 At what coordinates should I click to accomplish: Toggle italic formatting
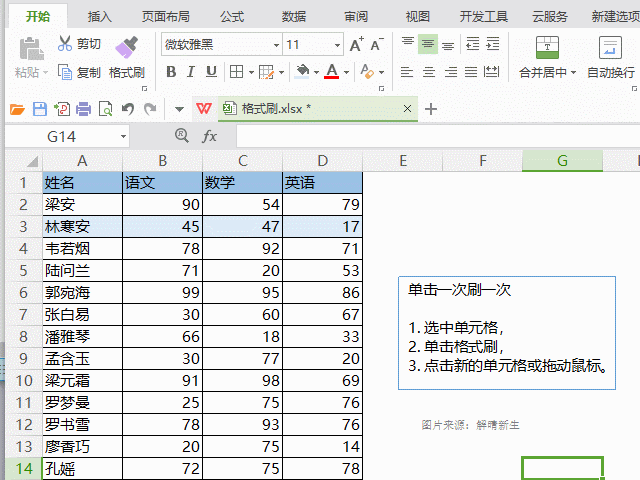(x=190, y=72)
